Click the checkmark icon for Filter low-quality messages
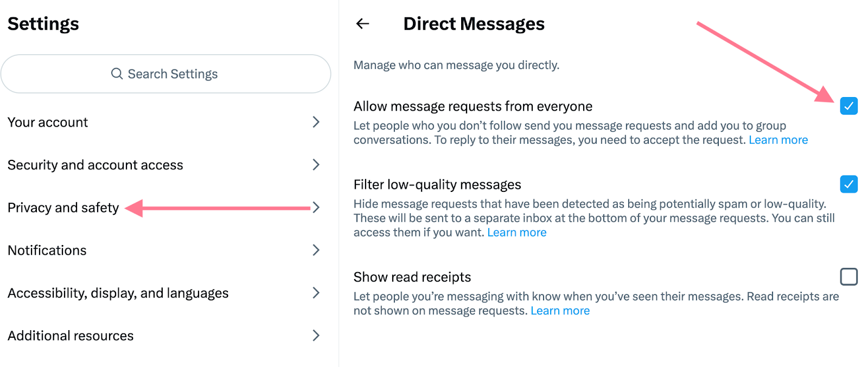Image resolution: width=868 pixels, height=367 pixels. click(849, 184)
